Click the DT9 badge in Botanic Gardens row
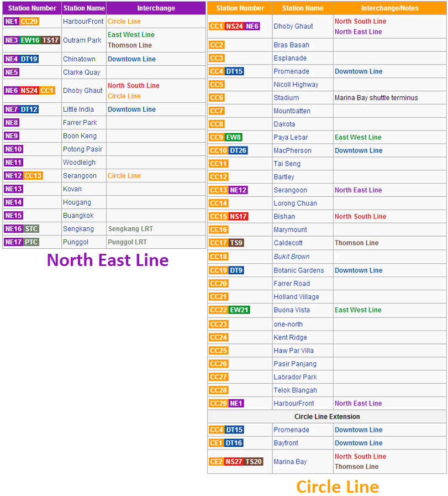Image resolution: width=448 pixels, height=496 pixels. [x=236, y=271]
